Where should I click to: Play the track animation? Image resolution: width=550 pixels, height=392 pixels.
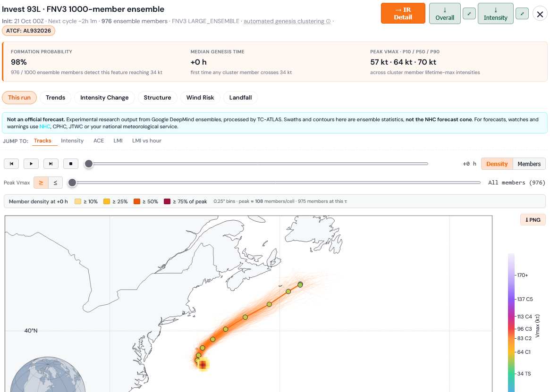(31, 164)
